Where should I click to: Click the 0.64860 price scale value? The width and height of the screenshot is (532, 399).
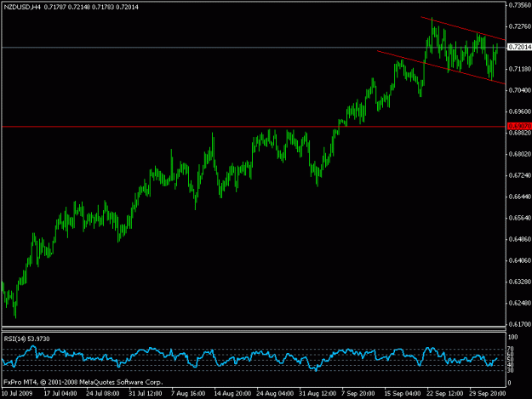pyautogui.click(x=520, y=239)
